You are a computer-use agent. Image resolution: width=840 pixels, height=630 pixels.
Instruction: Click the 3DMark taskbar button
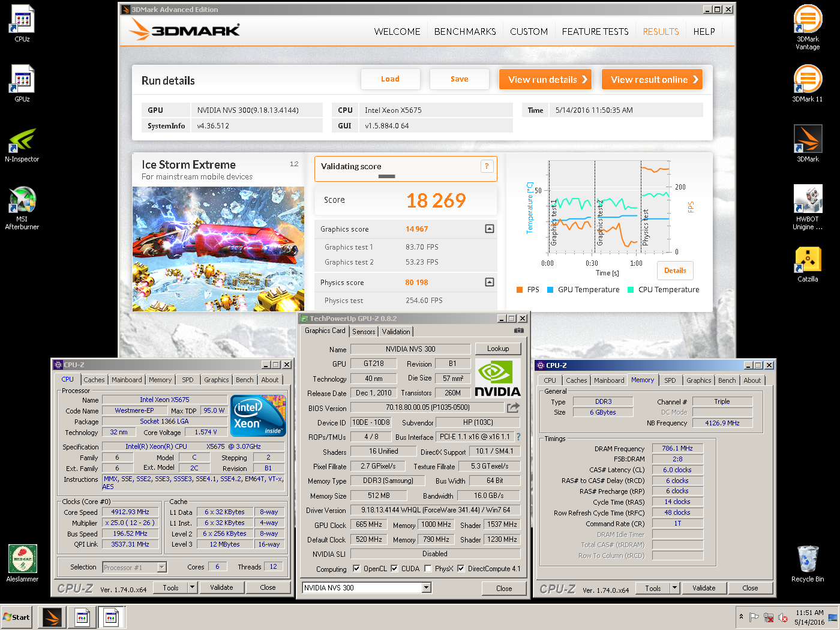tap(52, 617)
